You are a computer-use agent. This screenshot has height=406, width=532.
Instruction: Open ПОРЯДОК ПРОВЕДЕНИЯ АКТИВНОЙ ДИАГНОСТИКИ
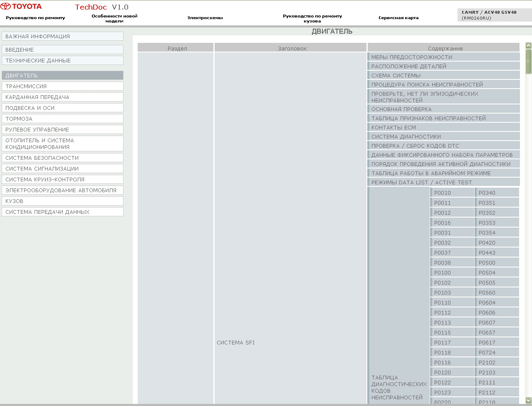(443, 164)
